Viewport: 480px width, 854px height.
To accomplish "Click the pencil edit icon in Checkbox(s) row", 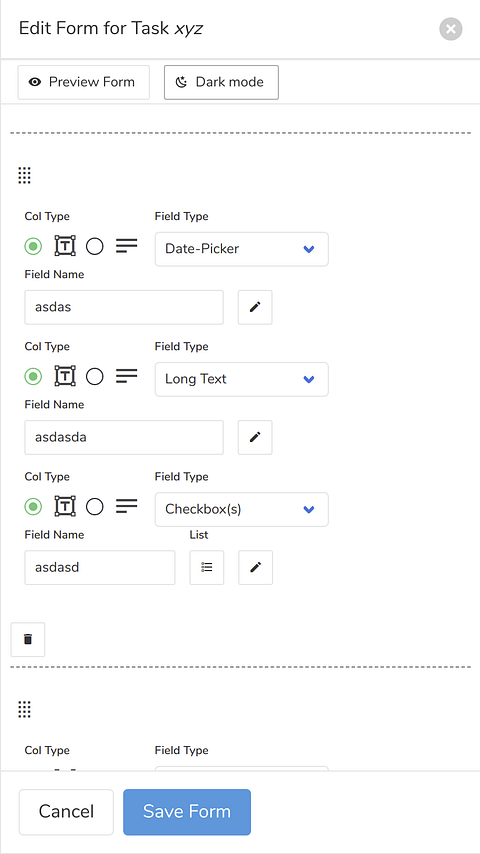I will [256, 568].
